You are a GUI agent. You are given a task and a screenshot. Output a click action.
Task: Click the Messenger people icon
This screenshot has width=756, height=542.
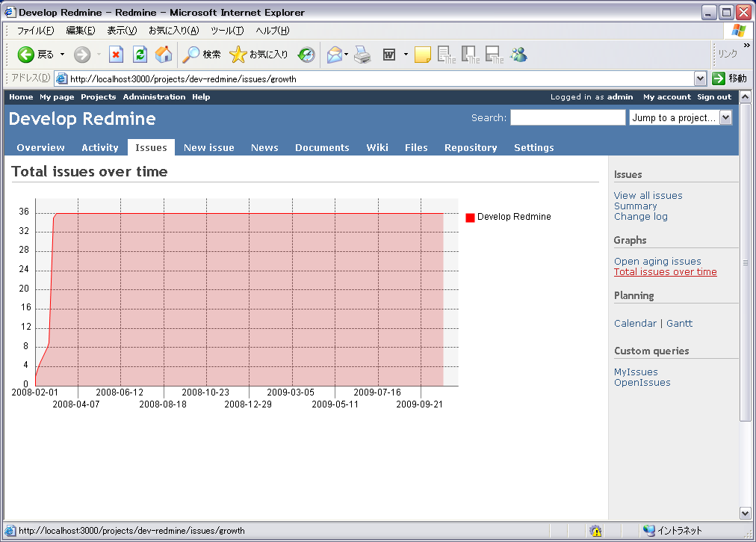518,55
